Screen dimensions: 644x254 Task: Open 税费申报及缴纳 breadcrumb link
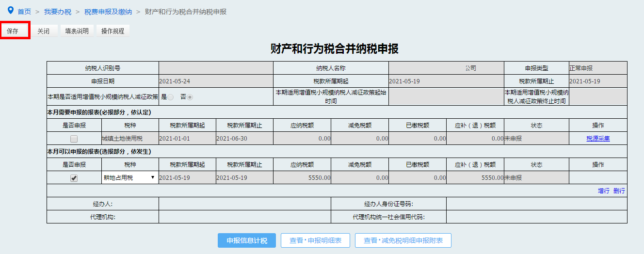click(108, 11)
